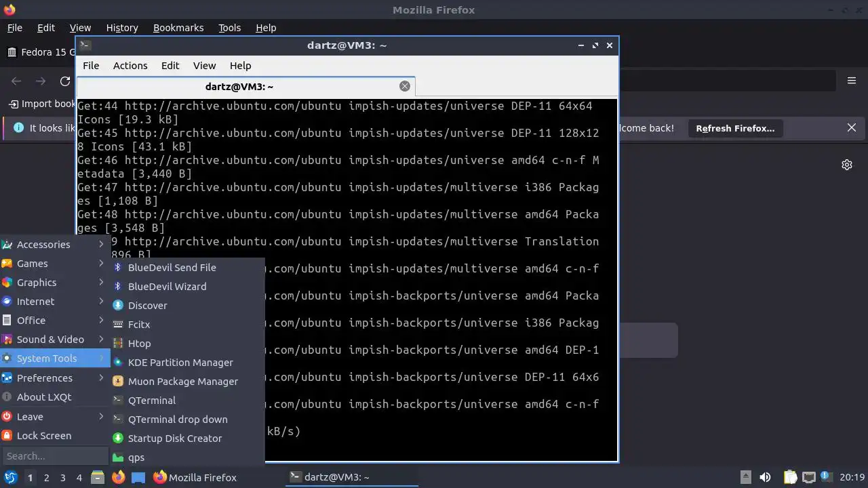Open QTerminal's Actions menu
This screenshot has width=868, height=488.
point(130,66)
